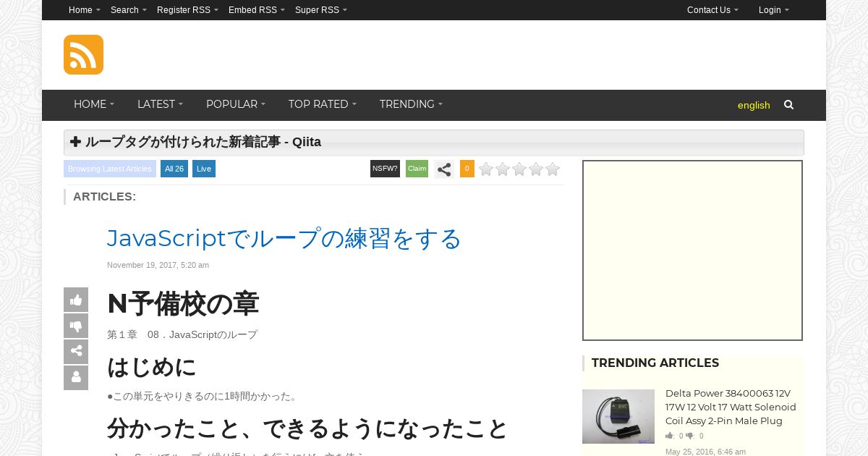Rate the feed three stars
Screen dimensions: 868x456
tap(519, 169)
